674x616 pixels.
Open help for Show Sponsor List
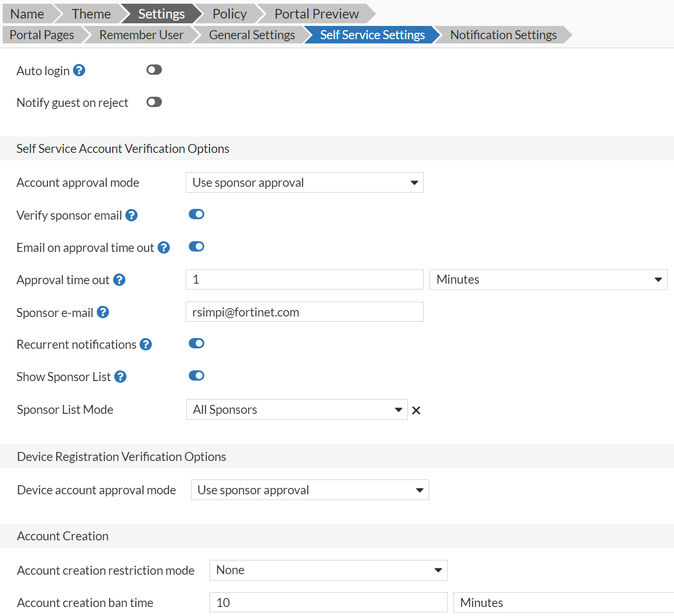tap(121, 376)
